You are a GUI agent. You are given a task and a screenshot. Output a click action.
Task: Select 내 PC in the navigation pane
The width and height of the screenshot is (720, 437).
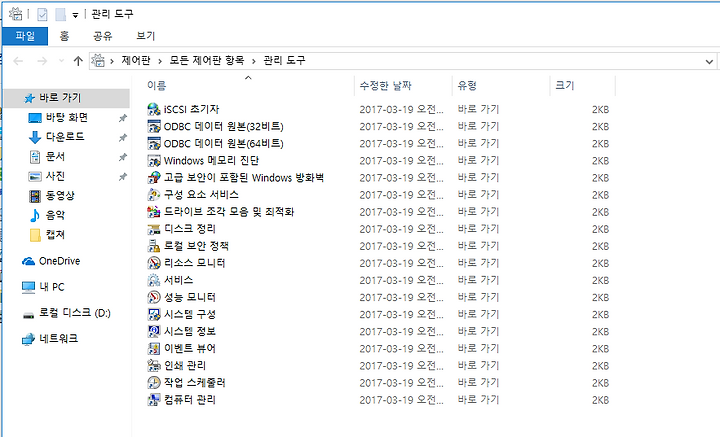pos(51,287)
